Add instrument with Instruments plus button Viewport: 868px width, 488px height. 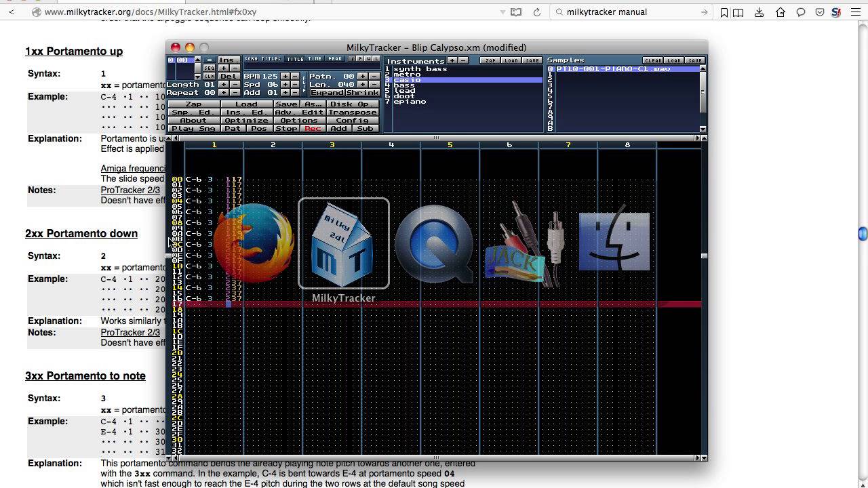click(452, 60)
